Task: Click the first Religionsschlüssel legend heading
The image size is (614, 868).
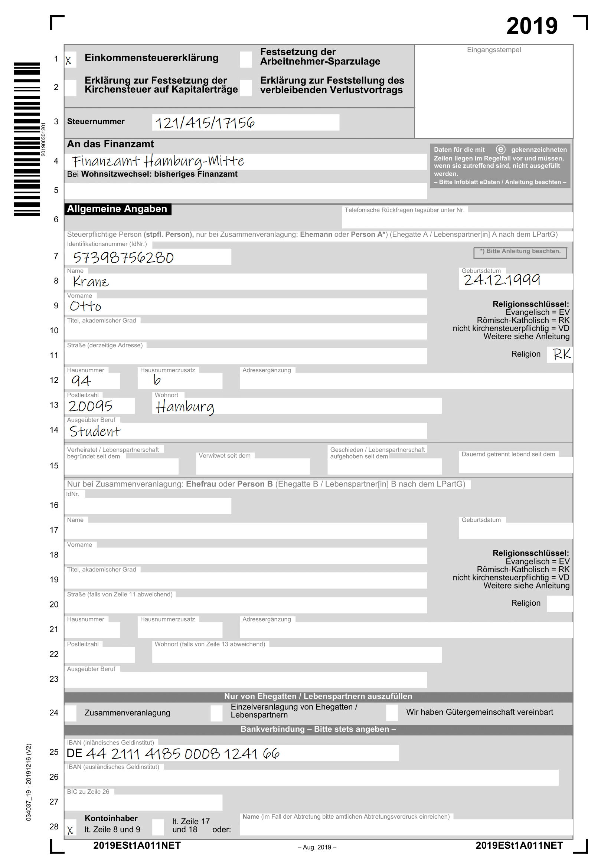Action: pyautogui.click(x=530, y=304)
